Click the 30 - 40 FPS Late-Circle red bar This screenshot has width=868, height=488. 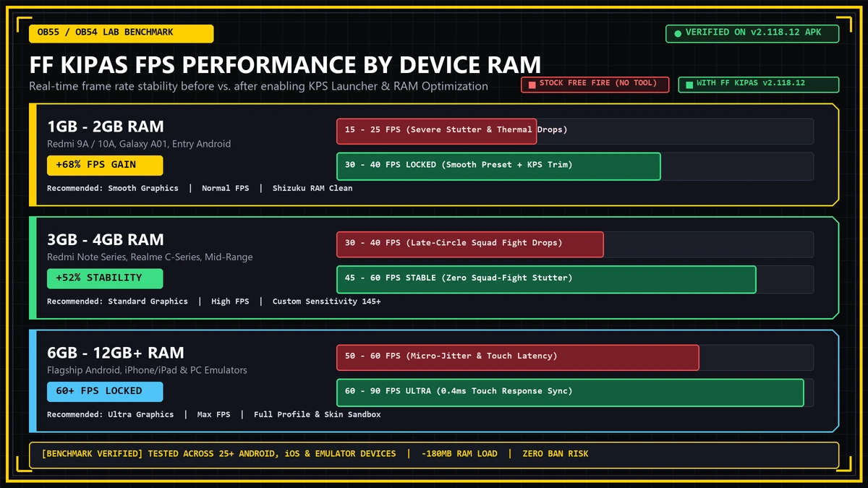(470, 244)
